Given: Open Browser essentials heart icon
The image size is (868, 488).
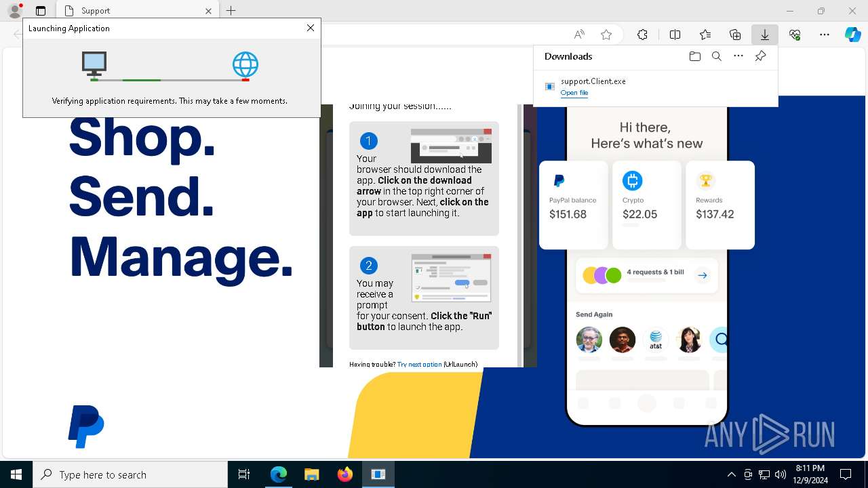Looking at the screenshot, I should point(795,35).
